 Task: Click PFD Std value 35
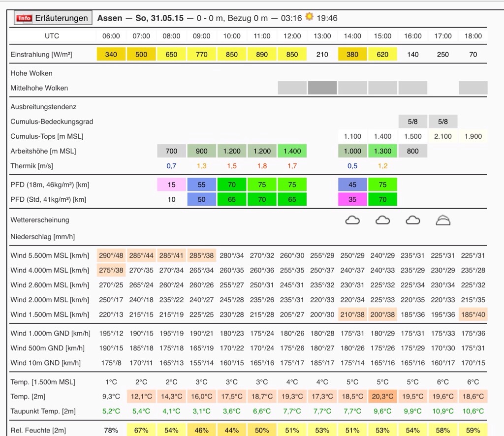click(352, 199)
